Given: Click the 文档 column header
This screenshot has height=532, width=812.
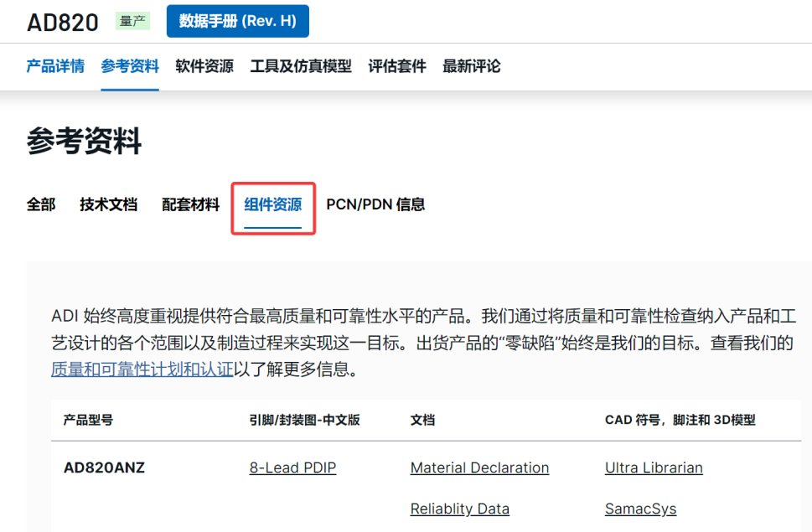Looking at the screenshot, I should click(422, 420).
